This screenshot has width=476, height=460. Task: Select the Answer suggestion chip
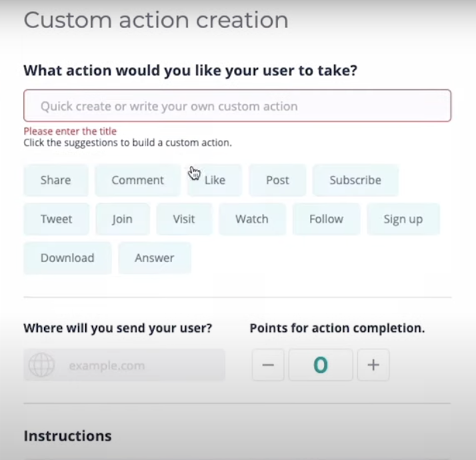click(155, 258)
